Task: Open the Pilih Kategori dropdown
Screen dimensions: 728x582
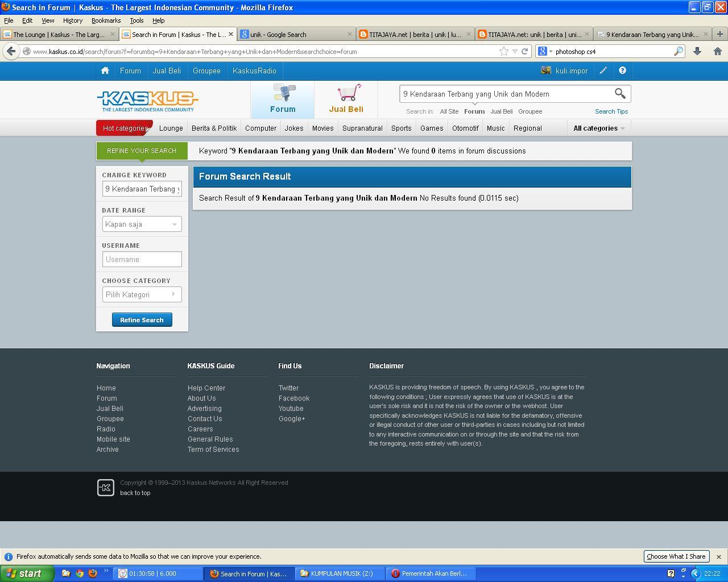Action: (x=142, y=294)
